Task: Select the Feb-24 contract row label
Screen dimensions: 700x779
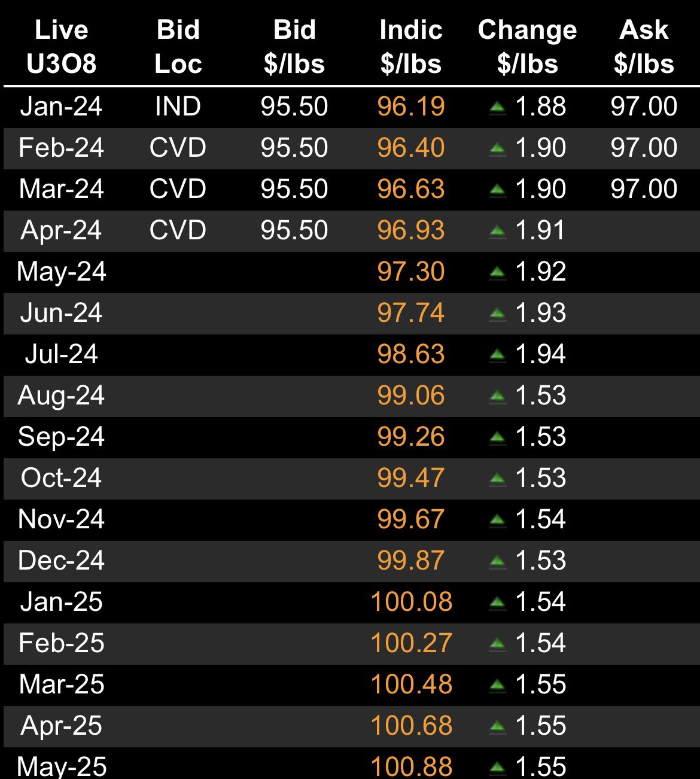Action: click(62, 148)
